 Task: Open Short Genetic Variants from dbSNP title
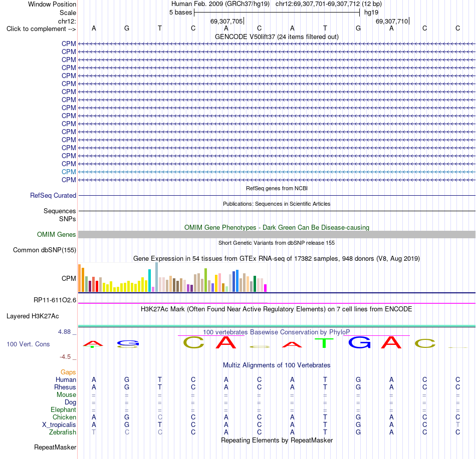pyautogui.click(x=277, y=243)
